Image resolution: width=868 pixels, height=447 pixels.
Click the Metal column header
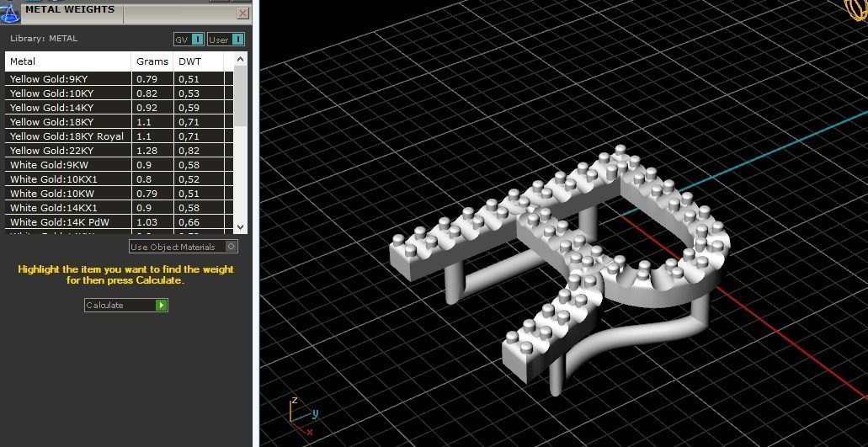pos(68,61)
